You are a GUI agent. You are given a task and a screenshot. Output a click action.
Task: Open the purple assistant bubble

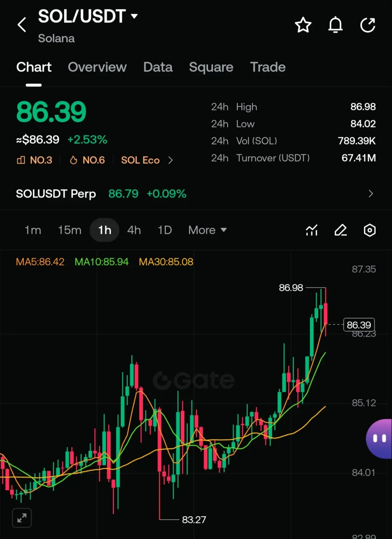click(x=379, y=439)
